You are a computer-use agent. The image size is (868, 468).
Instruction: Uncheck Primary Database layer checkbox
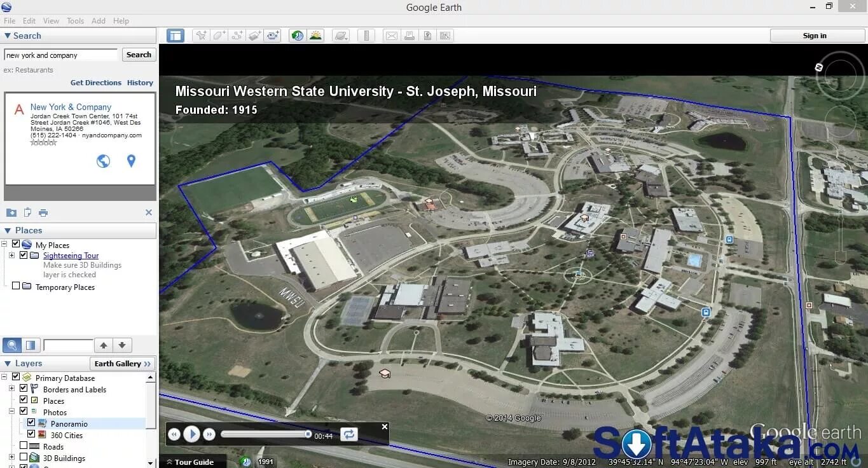click(16, 377)
